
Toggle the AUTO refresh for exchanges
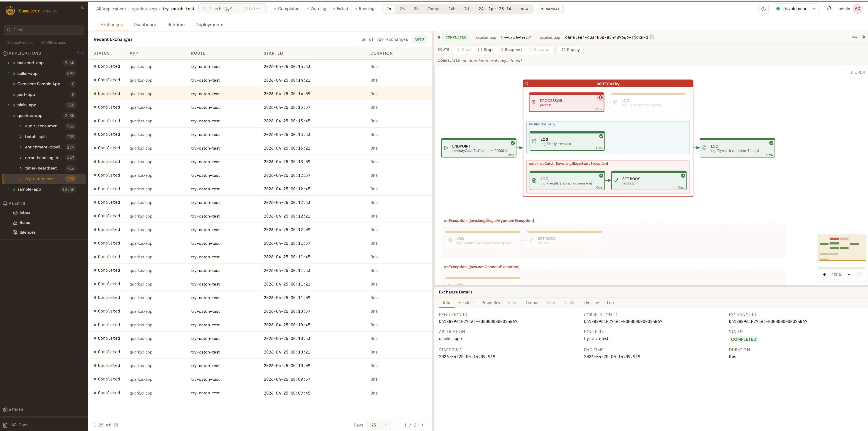pyautogui.click(x=419, y=39)
